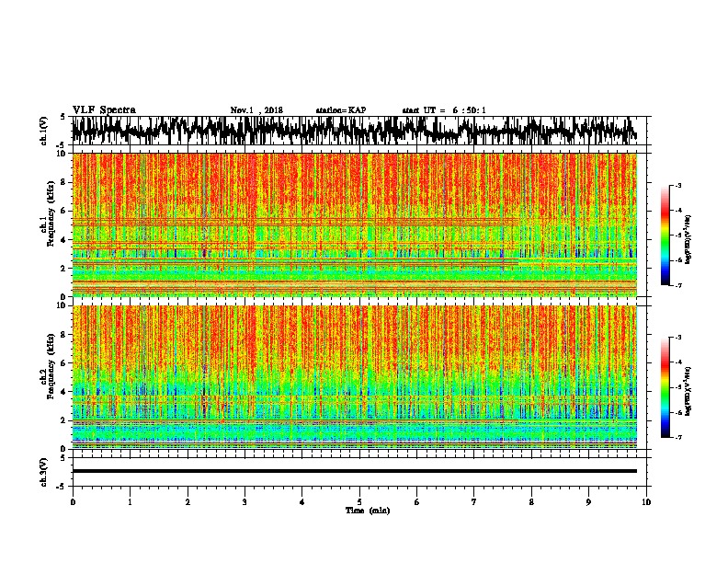Click the "-7" tick on ch.2 colorbar
Screen dimensions: 728x563
pyautogui.click(x=677, y=438)
